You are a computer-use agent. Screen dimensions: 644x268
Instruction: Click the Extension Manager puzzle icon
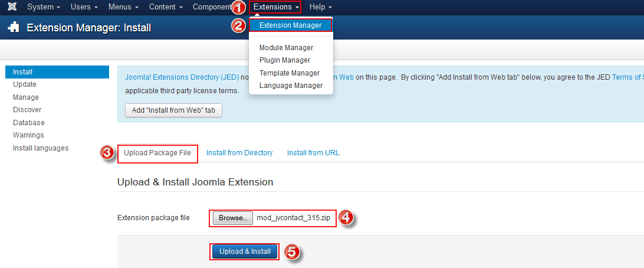coord(14,28)
